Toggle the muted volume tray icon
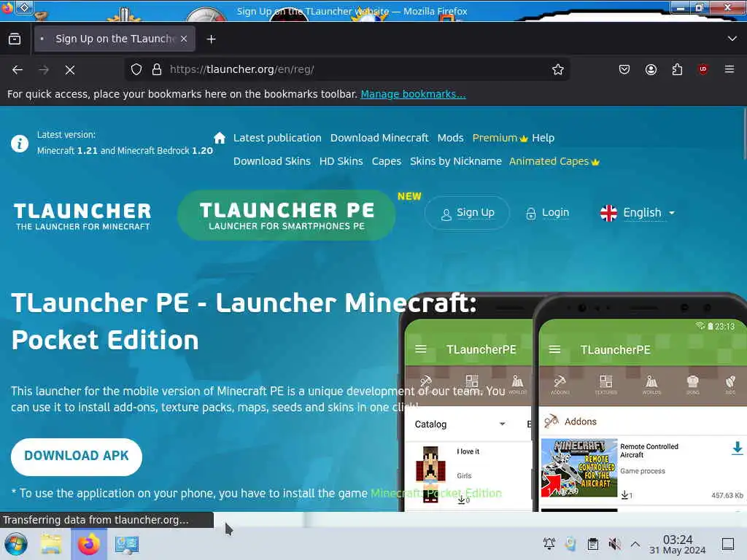The height and width of the screenshot is (560, 747). coord(614,544)
